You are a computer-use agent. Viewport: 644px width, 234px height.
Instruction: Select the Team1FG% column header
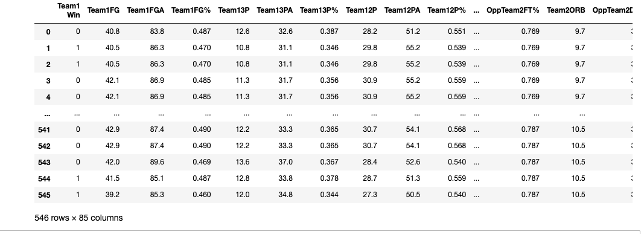[x=191, y=10]
